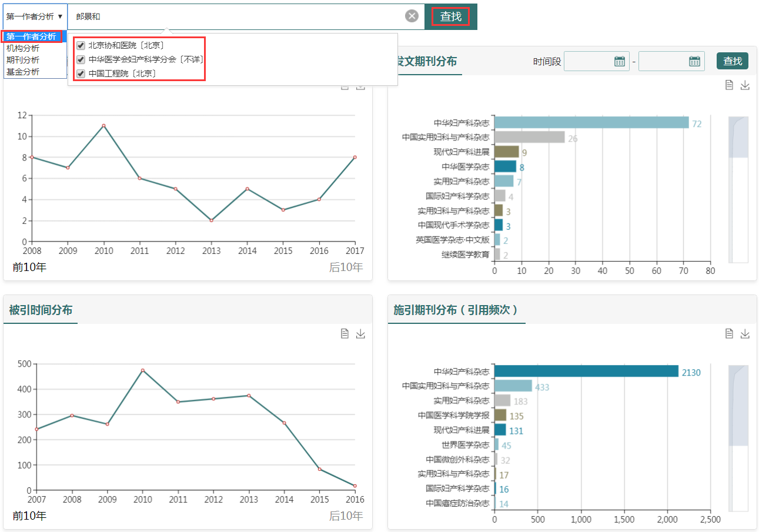This screenshot has width=759, height=532.
Task: Click the zoom slider beside 施引期刊分布 chart
Action: click(738, 406)
